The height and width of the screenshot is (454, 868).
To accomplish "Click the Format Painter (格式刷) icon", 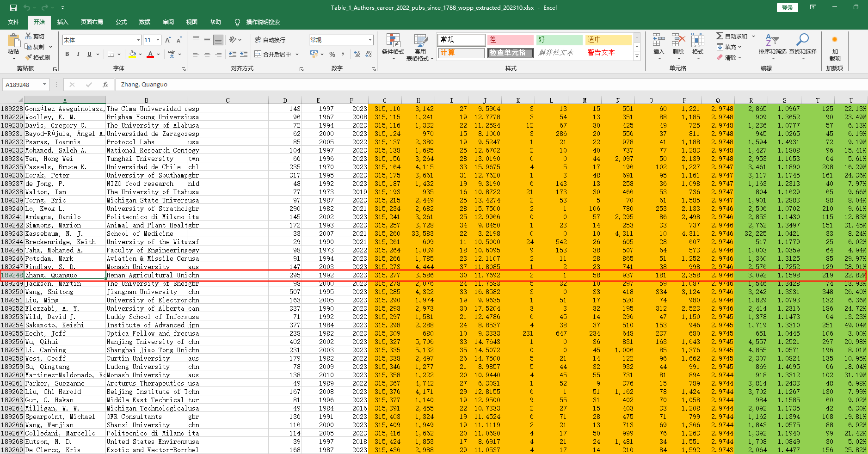I will [x=29, y=57].
